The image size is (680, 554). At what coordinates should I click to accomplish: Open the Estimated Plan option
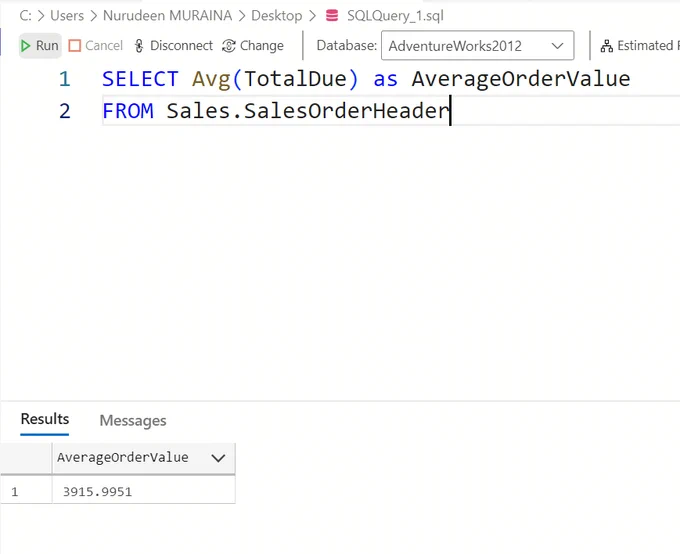coord(640,46)
